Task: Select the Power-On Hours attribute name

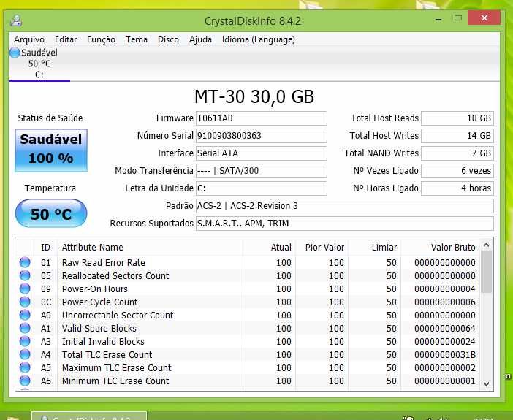Action: [x=95, y=289]
